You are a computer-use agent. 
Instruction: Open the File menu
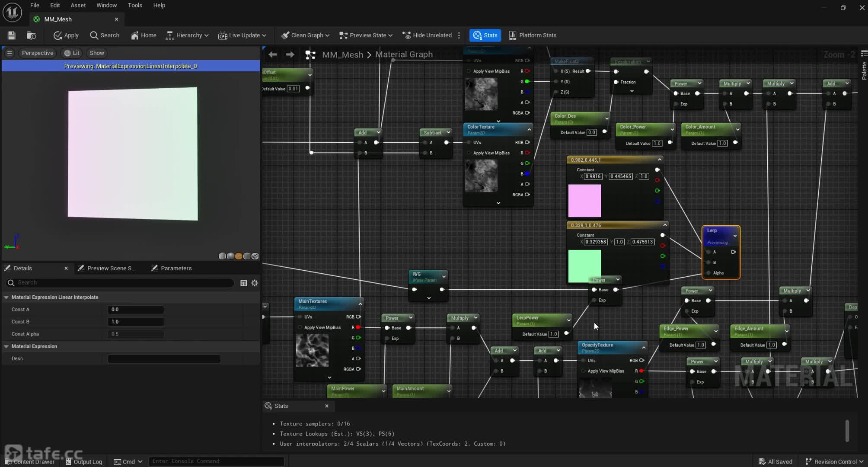(x=35, y=5)
